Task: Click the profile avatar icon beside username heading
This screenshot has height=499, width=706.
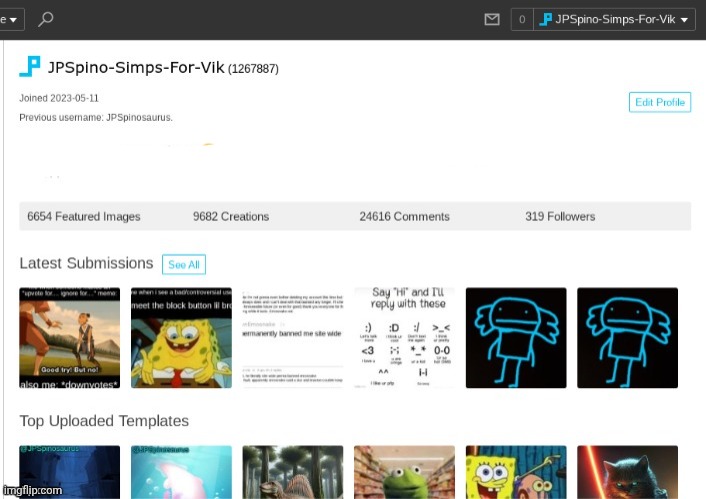Action: pos(30,66)
